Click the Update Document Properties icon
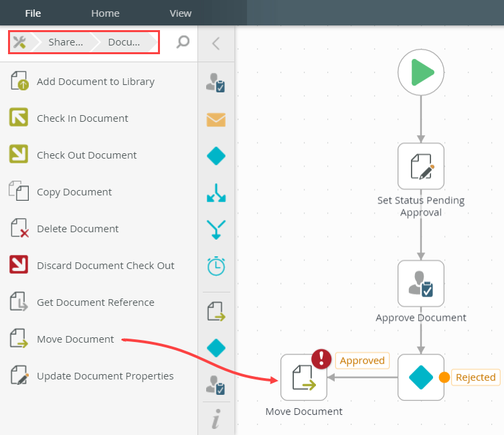The height and width of the screenshot is (435, 504). (x=19, y=375)
